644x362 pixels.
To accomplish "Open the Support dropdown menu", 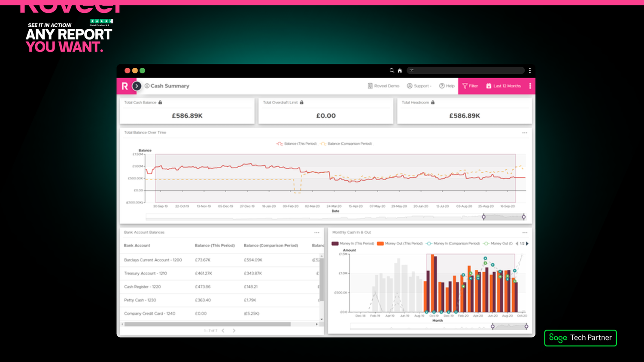I will pyautogui.click(x=419, y=86).
